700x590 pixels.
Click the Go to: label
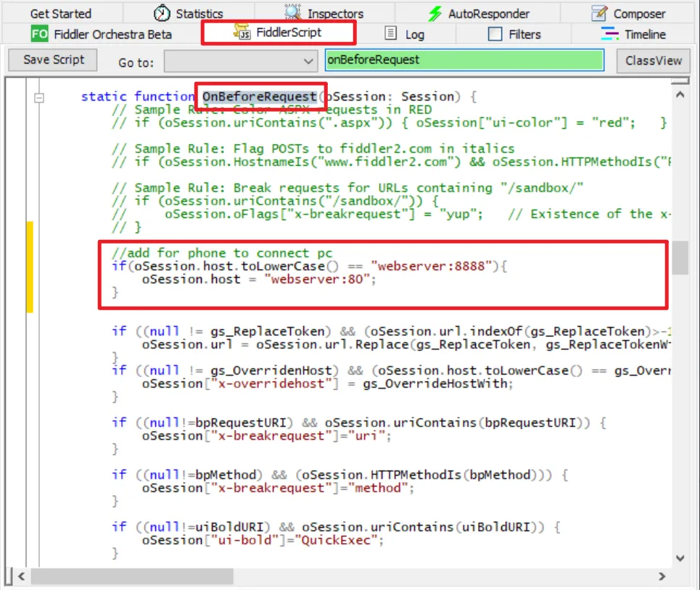click(136, 63)
